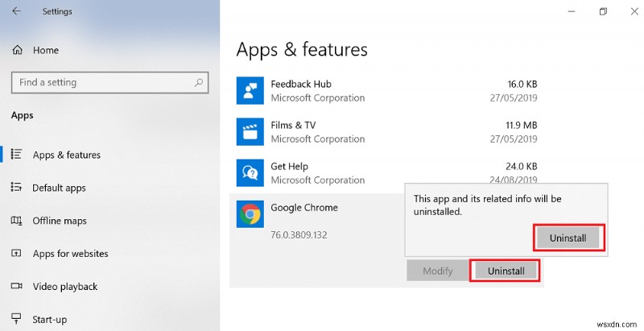The image size is (644, 331).
Task: Open the Offline maps section
Action: click(x=60, y=221)
